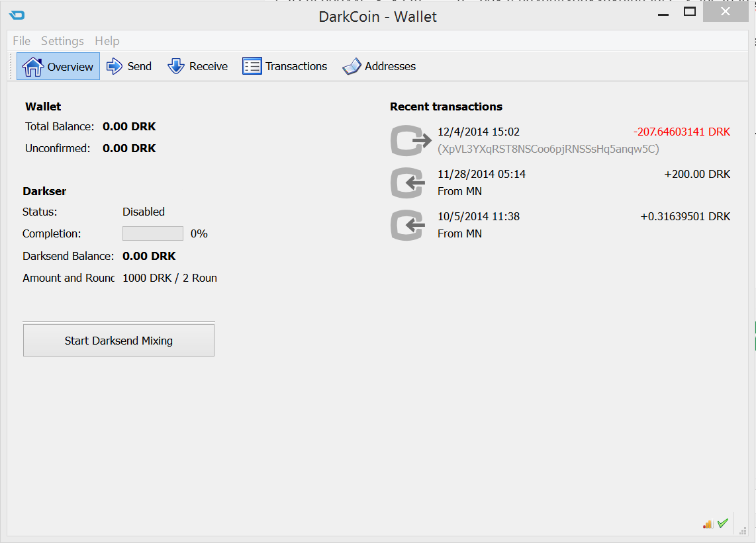Click the incoming transaction icon for 11/28/2014
Image resolution: width=756 pixels, height=543 pixels.
coord(408,183)
